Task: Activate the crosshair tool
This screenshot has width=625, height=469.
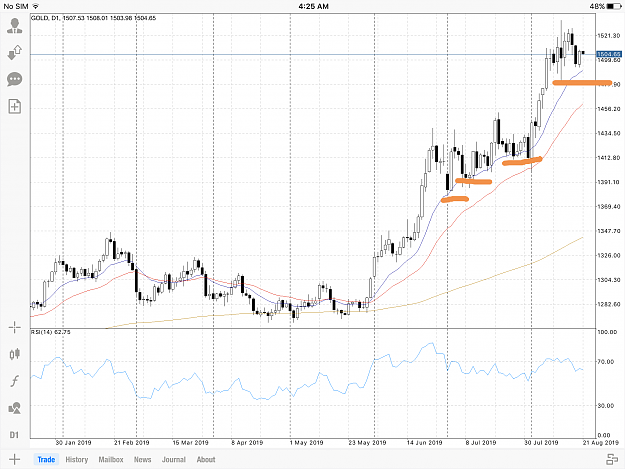Action: click(14, 327)
